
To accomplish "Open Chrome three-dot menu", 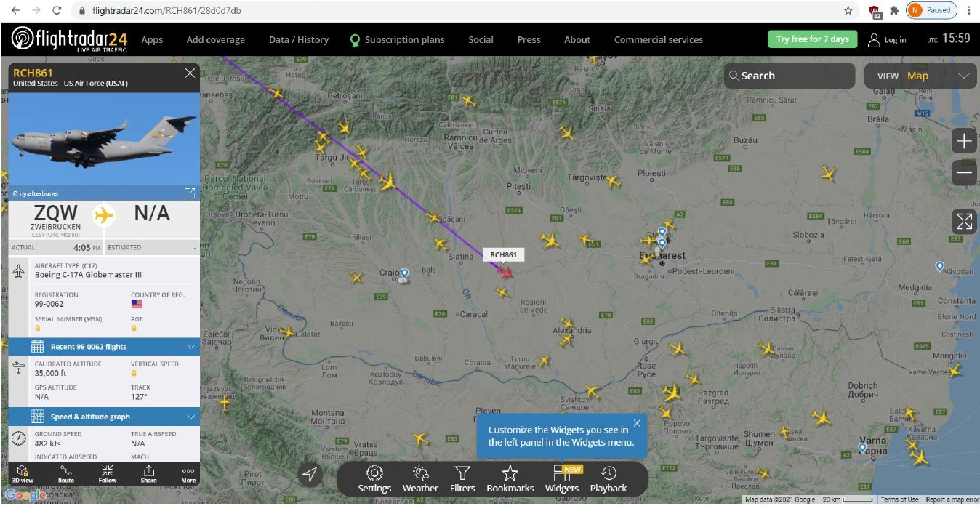I will [x=969, y=11].
